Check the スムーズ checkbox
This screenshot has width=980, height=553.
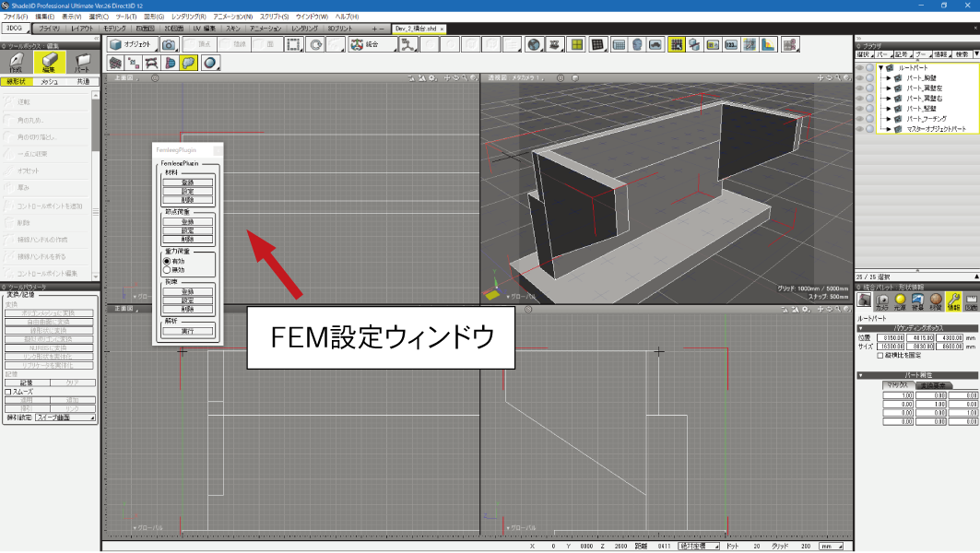8,392
